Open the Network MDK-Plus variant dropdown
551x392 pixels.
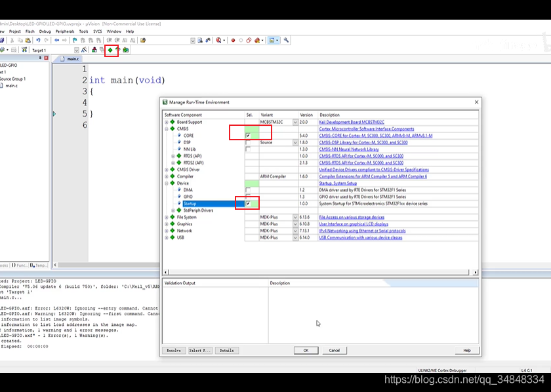(x=295, y=231)
